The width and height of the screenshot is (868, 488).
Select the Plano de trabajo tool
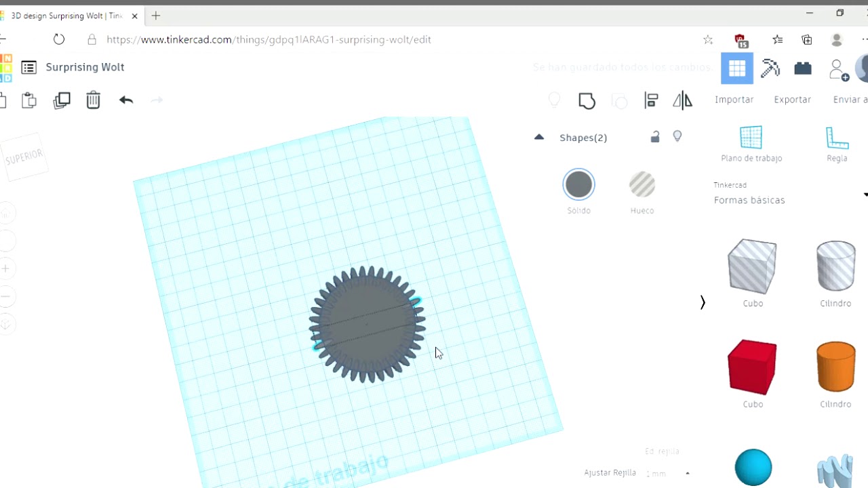tap(751, 144)
